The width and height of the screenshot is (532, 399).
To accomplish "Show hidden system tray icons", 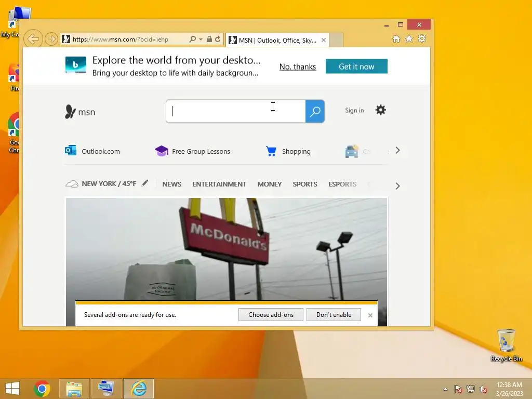I will (445, 389).
